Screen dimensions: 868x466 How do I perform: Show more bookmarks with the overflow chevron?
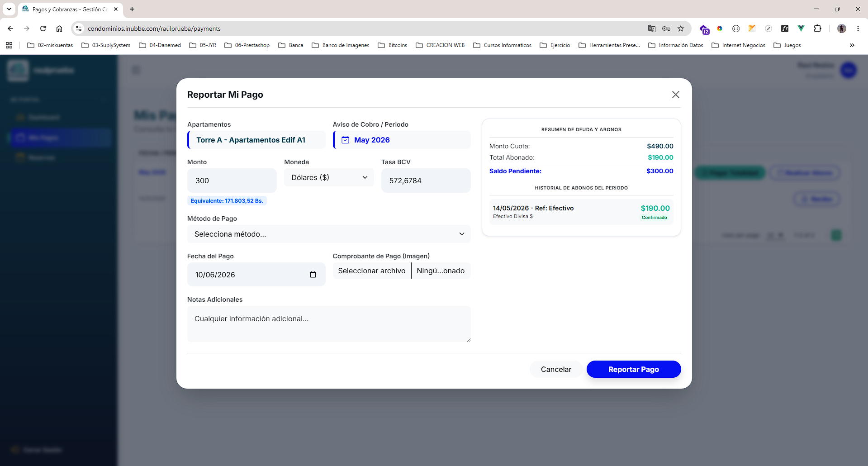pos(852,45)
